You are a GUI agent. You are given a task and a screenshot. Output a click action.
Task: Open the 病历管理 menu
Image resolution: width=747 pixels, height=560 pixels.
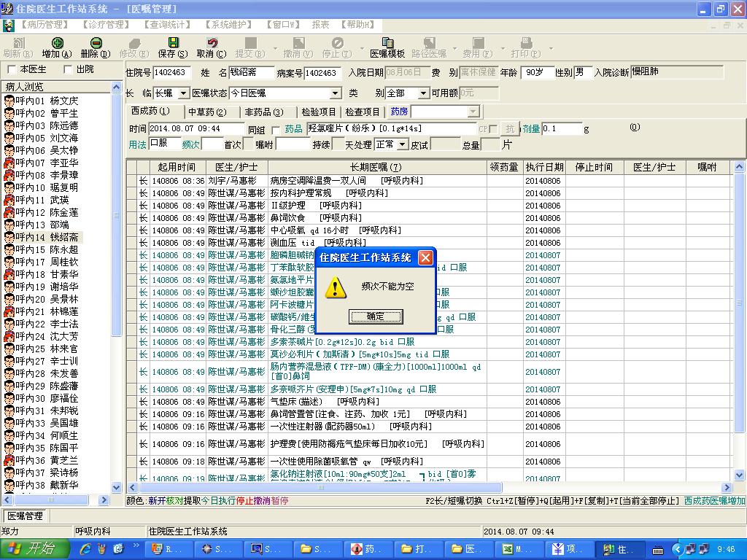pyautogui.click(x=44, y=25)
